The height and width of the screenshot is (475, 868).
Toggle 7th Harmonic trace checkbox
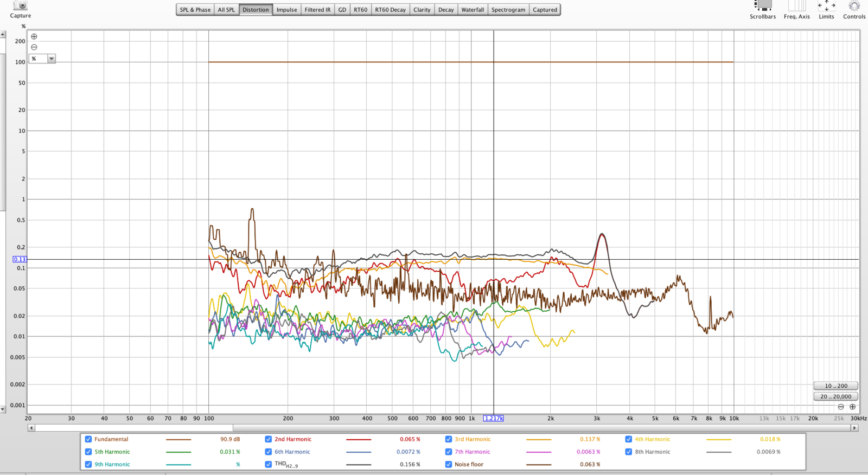click(449, 452)
